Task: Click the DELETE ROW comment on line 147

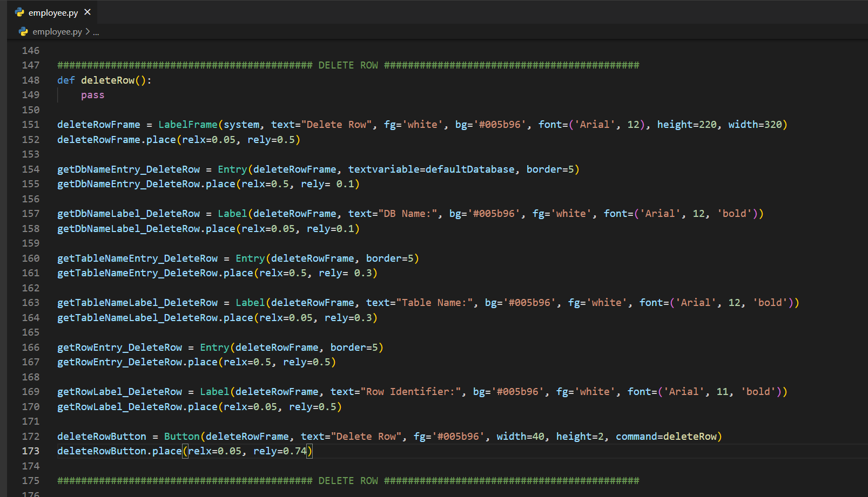Action: point(348,65)
